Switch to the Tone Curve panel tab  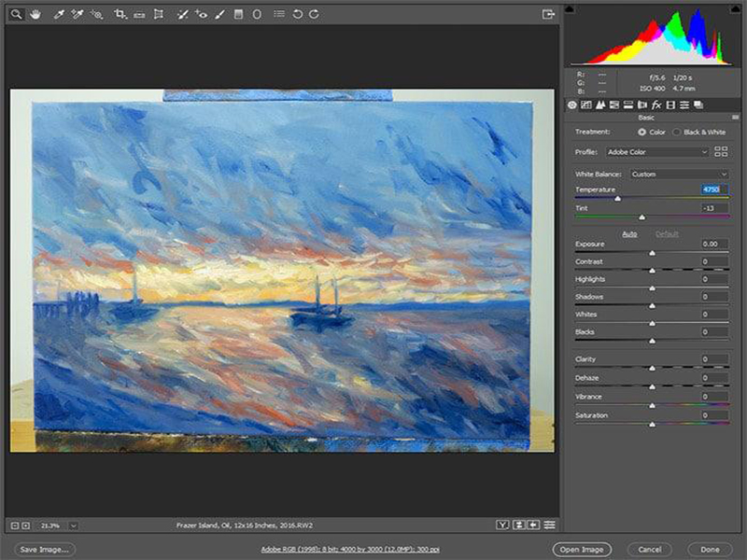point(586,105)
